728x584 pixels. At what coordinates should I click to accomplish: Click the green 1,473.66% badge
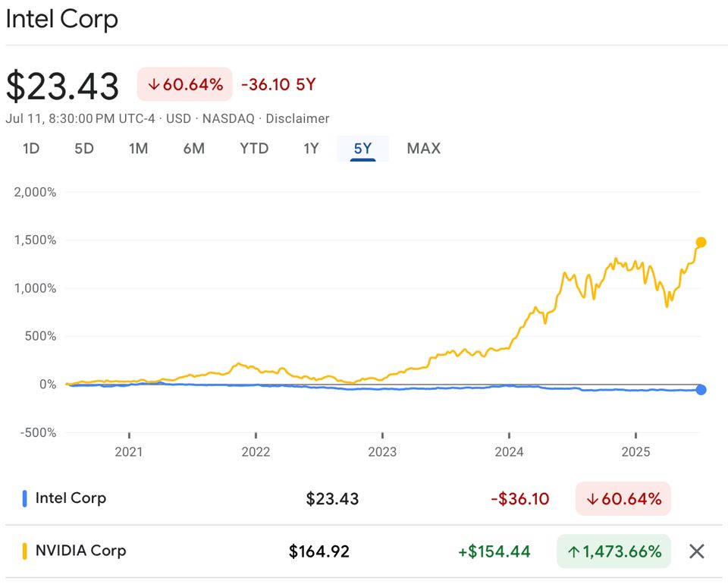pyautogui.click(x=613, y=551)
